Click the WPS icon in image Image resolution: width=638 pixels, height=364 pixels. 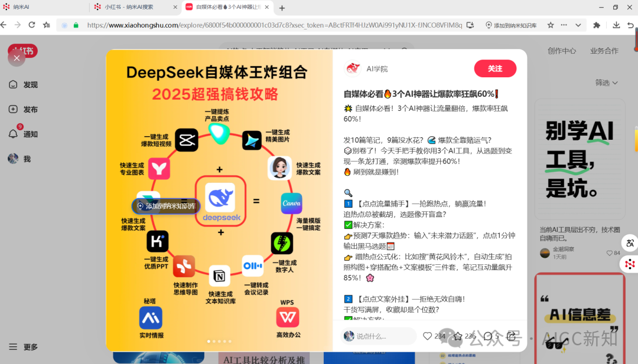click(288, 317)
